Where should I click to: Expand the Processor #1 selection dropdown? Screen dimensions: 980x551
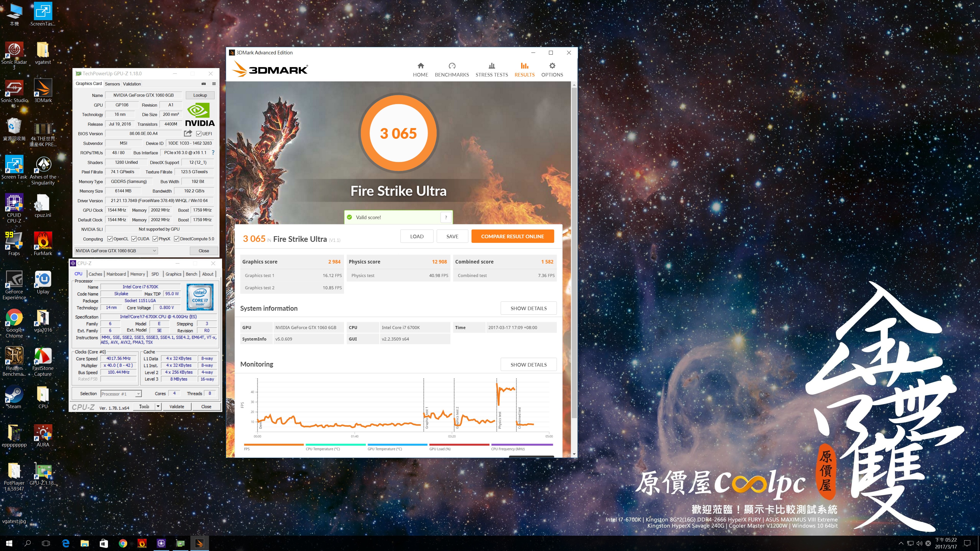(121, 394)
